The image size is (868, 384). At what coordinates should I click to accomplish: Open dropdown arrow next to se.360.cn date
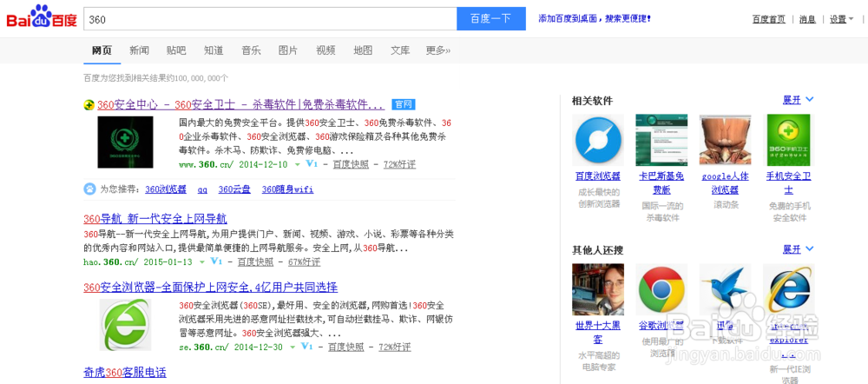[293, 348]
